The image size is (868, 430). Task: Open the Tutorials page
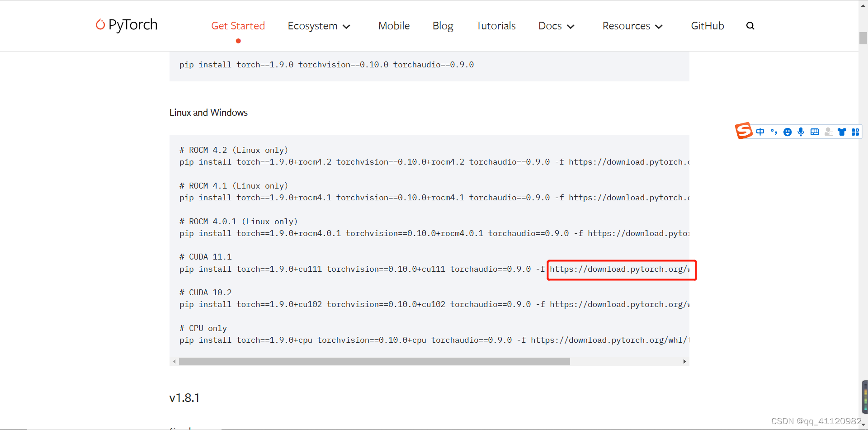496,26
